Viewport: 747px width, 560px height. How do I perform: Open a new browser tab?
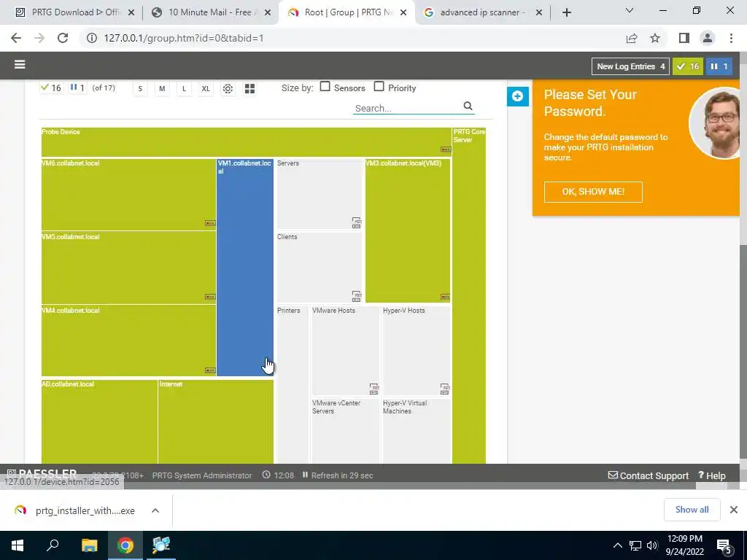[x=566, y=12]
